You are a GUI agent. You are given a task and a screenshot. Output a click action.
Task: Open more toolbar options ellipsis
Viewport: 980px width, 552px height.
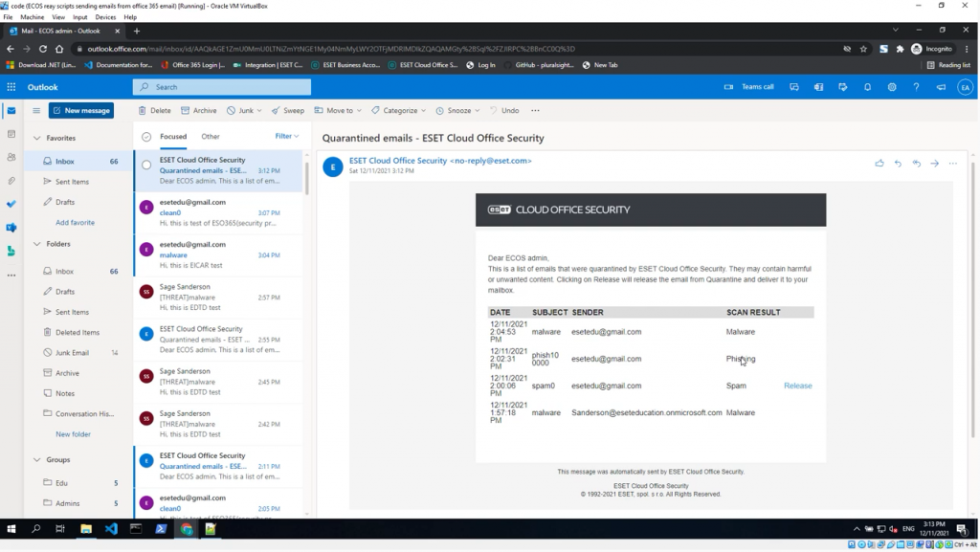coord(535,111)
